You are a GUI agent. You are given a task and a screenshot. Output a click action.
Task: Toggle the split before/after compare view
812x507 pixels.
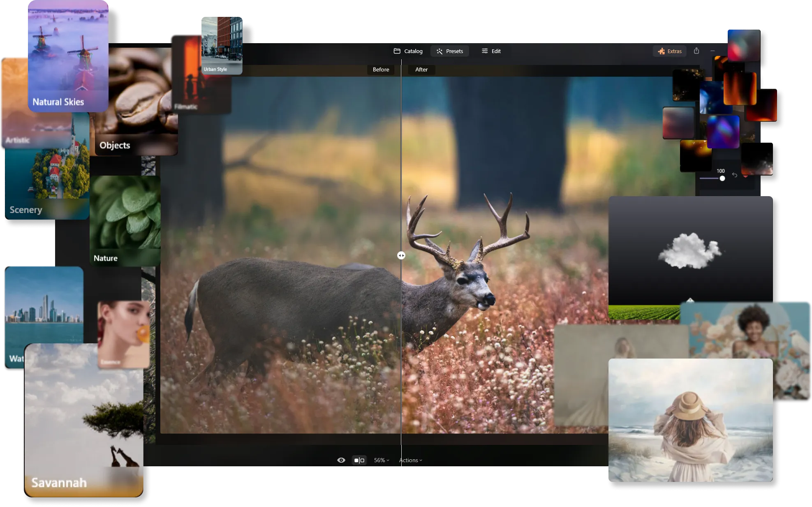click(359, 460)
